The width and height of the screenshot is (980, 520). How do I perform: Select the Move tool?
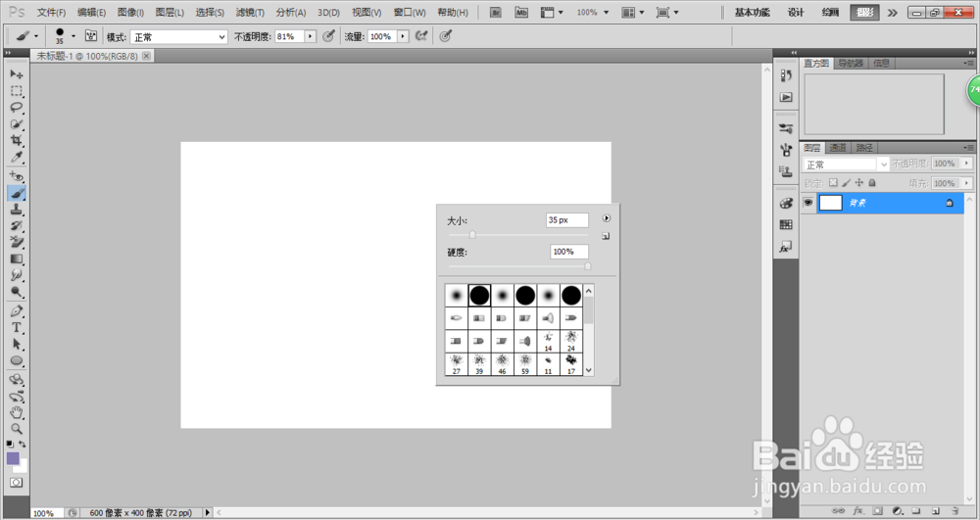pos(17,74)
